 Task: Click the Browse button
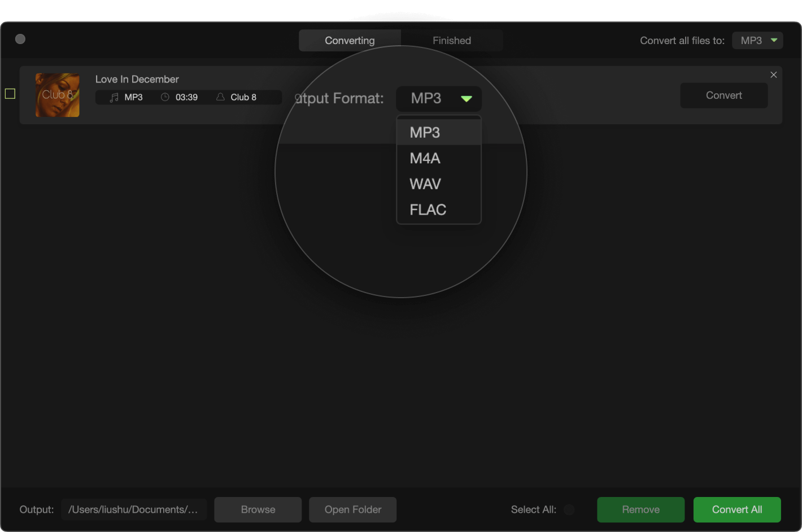click(258, 509)
